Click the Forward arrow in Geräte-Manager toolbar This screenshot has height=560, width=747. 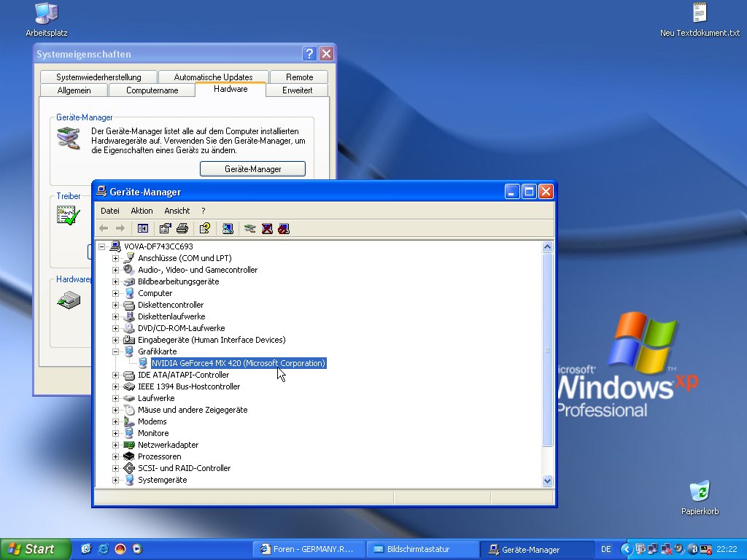pos(120,228)
